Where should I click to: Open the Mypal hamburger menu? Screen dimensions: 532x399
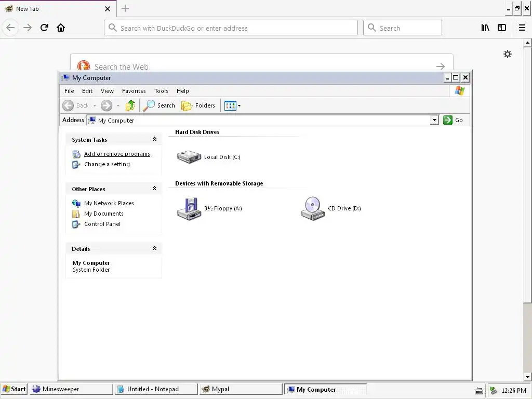pyautogui.click(x=522, y=28)
